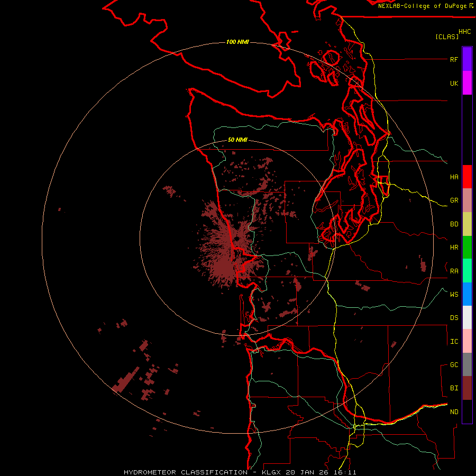Click the HYDROMETEOR CLASSIFICATION caption

tap(186, 472)
